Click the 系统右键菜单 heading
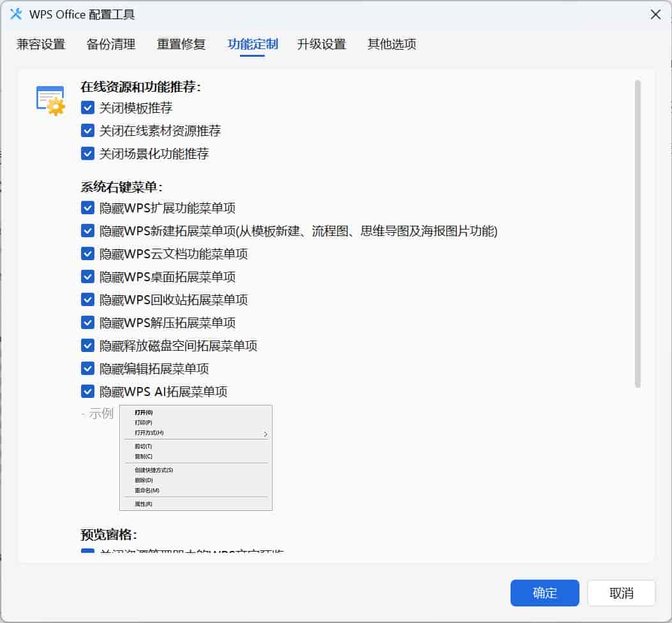The width and height of the screenshot is (672, 623). coord(122,187)
